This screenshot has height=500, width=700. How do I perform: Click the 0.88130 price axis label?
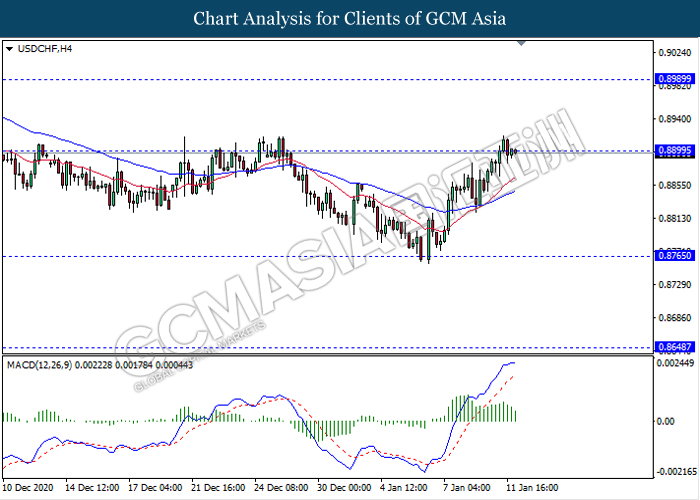click(674, 218)
